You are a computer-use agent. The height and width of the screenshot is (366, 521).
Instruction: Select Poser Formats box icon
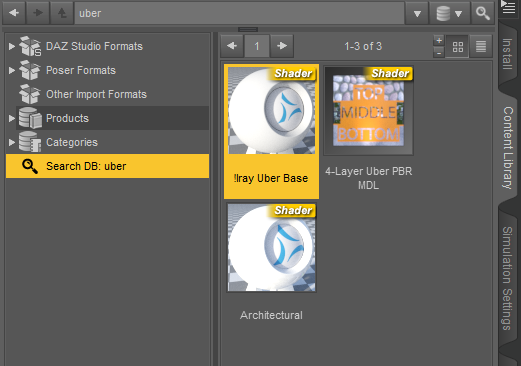pos(30,70)
